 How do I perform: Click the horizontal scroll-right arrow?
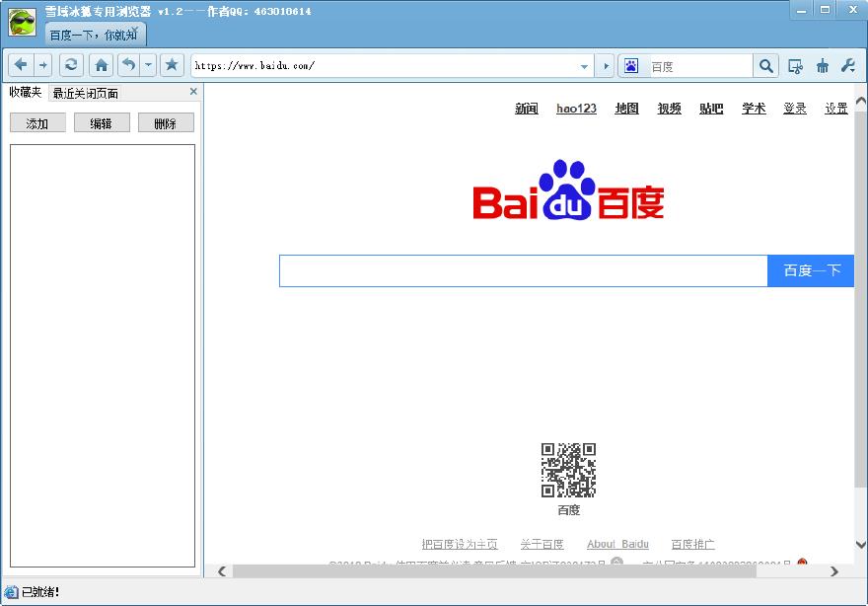(x=834, y=571)
